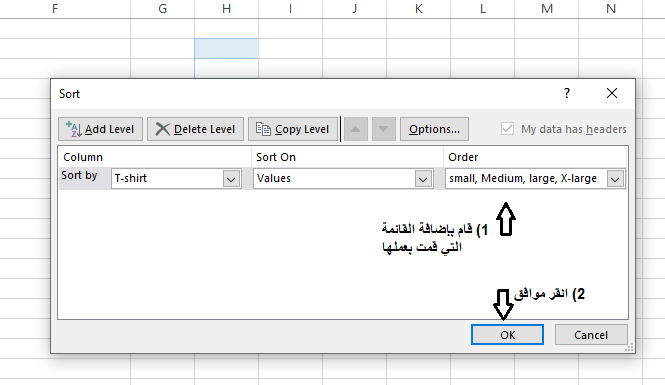Select column M header in spreadsheet

pyautogui.click(x=547, y=9)
